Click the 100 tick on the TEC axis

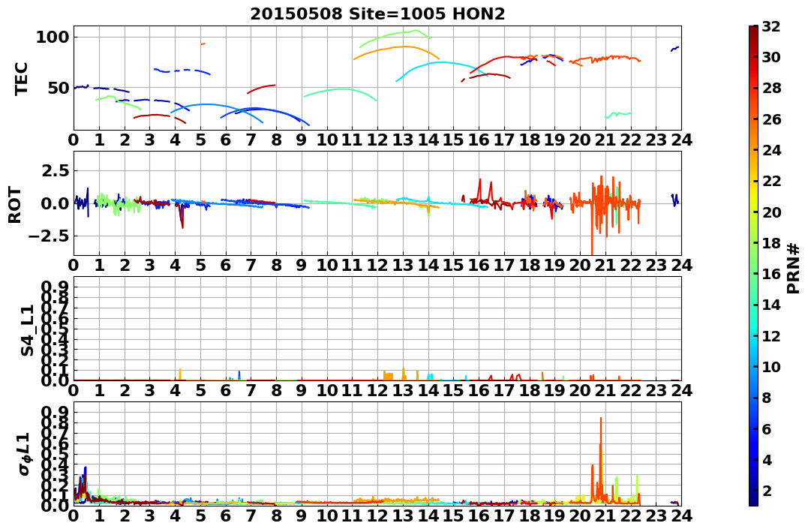point(53,37)
